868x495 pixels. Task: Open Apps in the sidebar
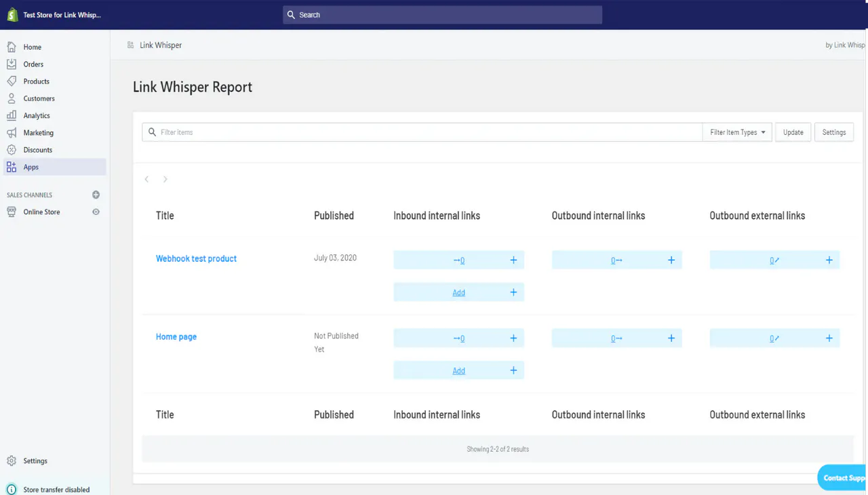click(54, 167)
